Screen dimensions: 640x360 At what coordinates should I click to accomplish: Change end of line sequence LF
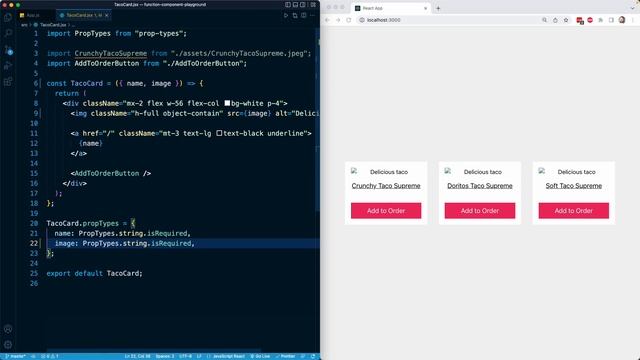pos(199,356)
